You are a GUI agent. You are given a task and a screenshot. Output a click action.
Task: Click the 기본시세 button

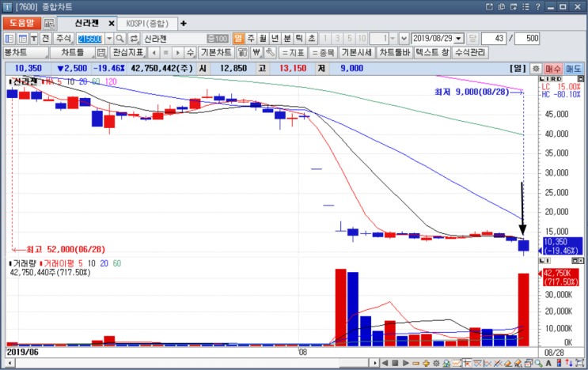(357, 53)
